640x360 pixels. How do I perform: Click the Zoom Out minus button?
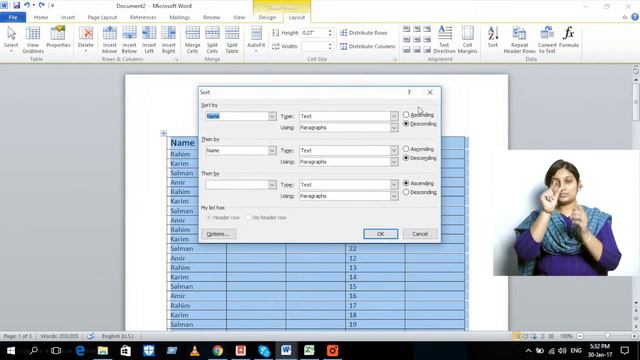(580, 336)
